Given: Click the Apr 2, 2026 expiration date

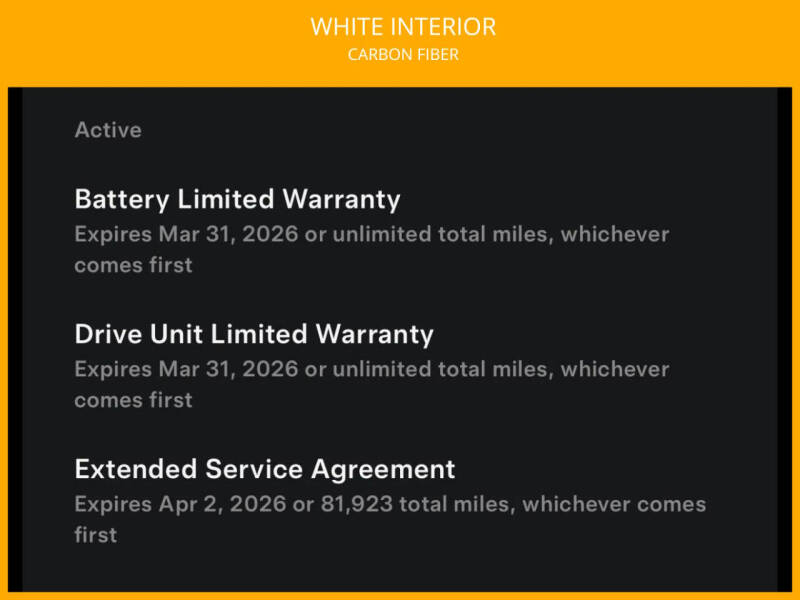Looking at the screenshot, I should [221, 504].
